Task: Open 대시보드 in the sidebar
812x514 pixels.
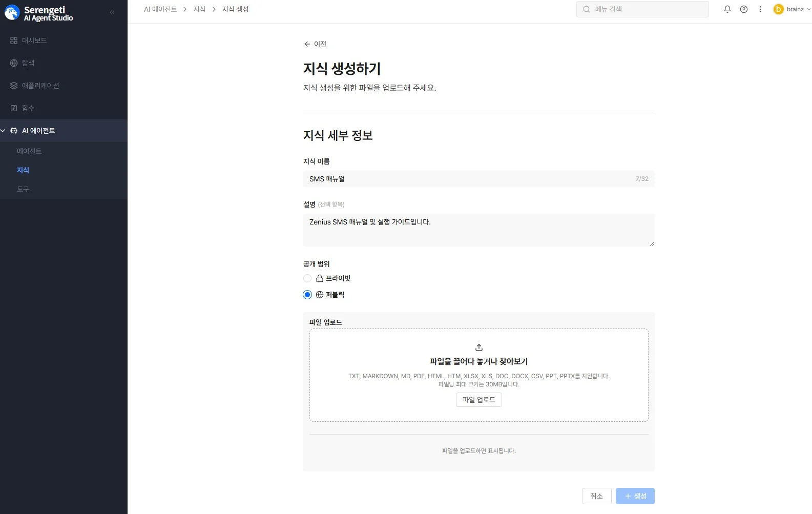Action: (x=34, y=40)
